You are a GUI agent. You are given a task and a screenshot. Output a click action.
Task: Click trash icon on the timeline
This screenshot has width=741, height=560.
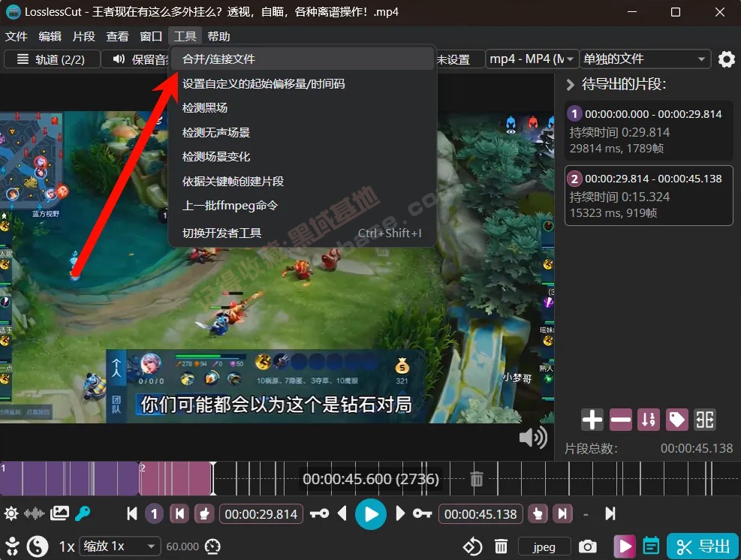[476, 479]
